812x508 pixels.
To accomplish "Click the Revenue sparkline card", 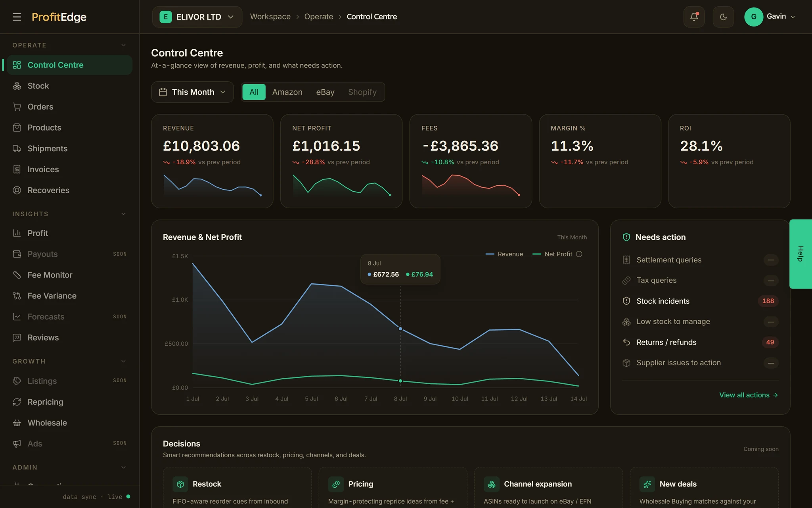I will point(212,161).
